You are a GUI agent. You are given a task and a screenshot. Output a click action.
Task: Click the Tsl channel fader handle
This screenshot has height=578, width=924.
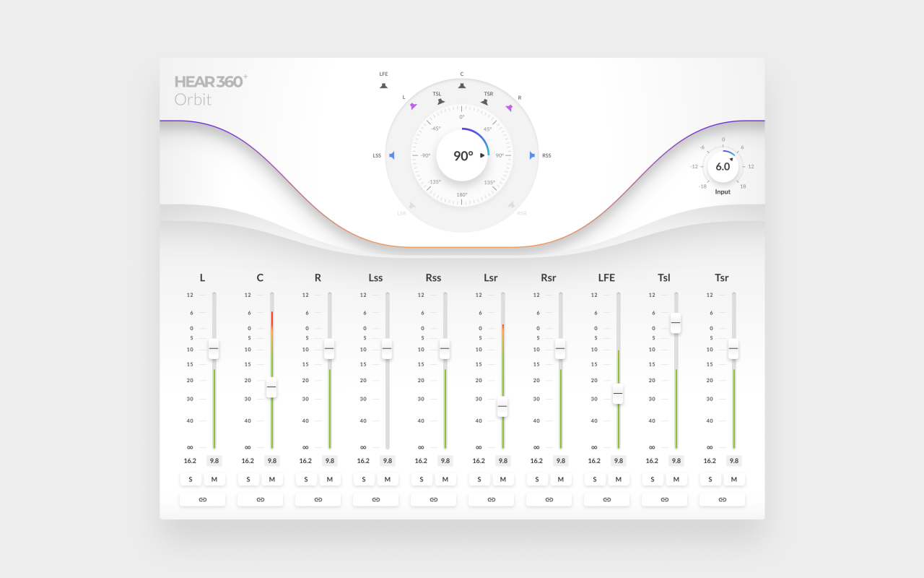676,323
